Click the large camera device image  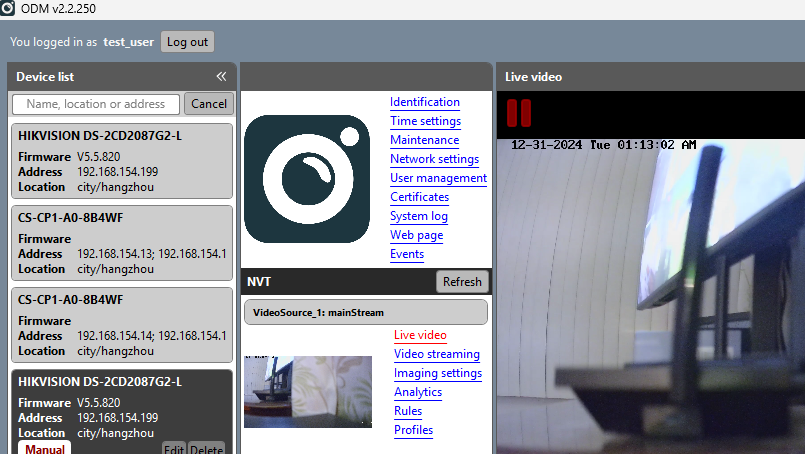click(307, 179)
